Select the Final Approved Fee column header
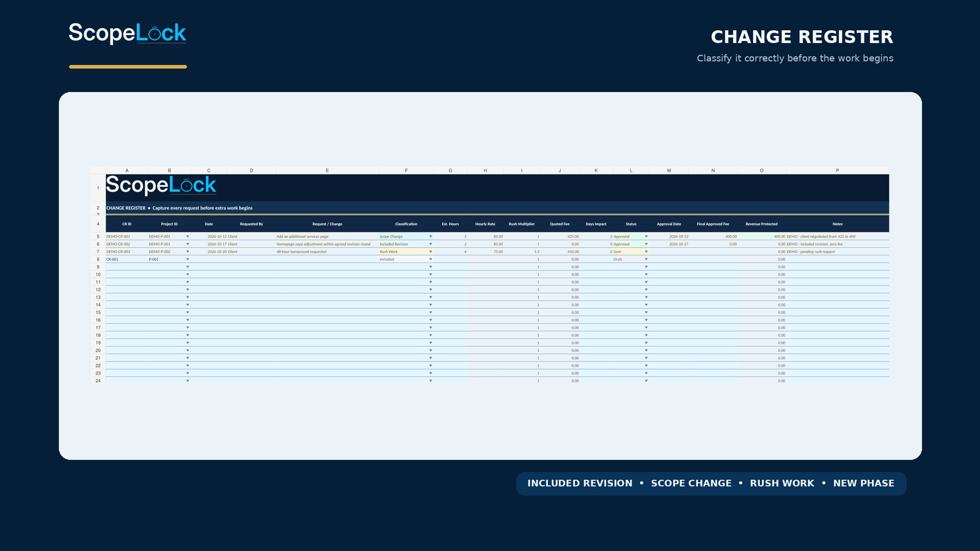 pos(713,224)
